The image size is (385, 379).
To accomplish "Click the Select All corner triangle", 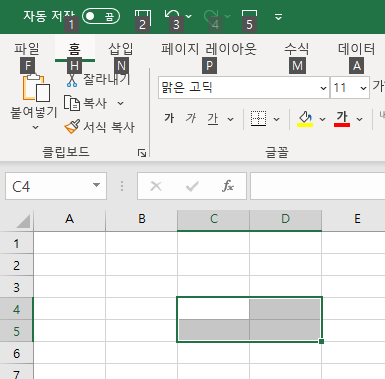I will click(x=23, y=221).
